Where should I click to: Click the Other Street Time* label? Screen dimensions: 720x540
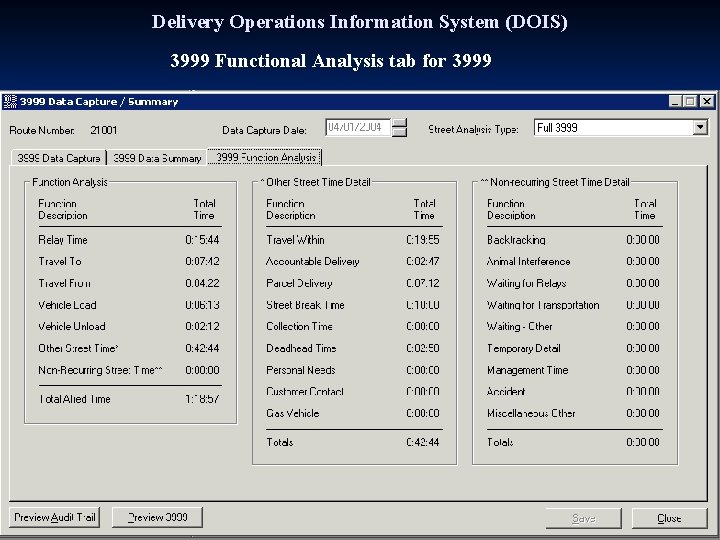point(79,349)
